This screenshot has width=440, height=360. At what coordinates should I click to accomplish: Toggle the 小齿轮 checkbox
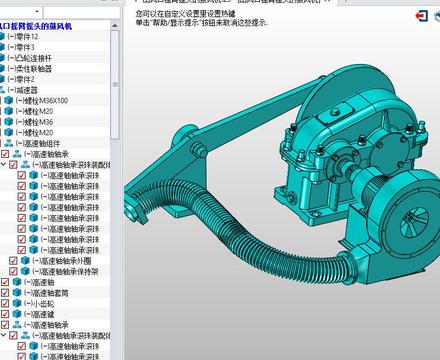[5, 303]
